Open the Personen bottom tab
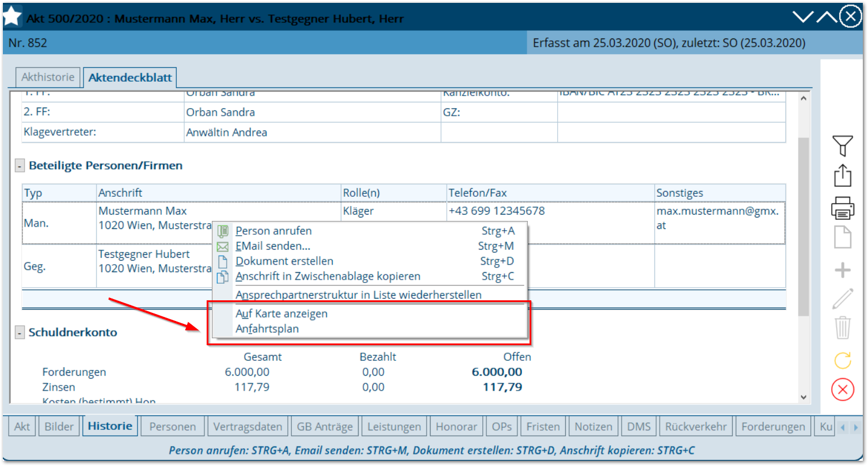Screen dimensions: 868x466 click(x=173, y=427)
